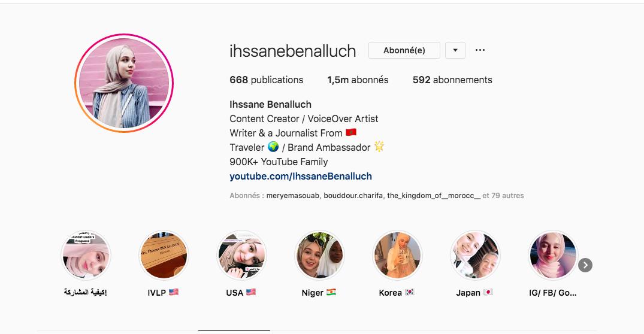Open the Arabic-titled first highlight
The image size is (644, 334).
(x=86, y=255)
